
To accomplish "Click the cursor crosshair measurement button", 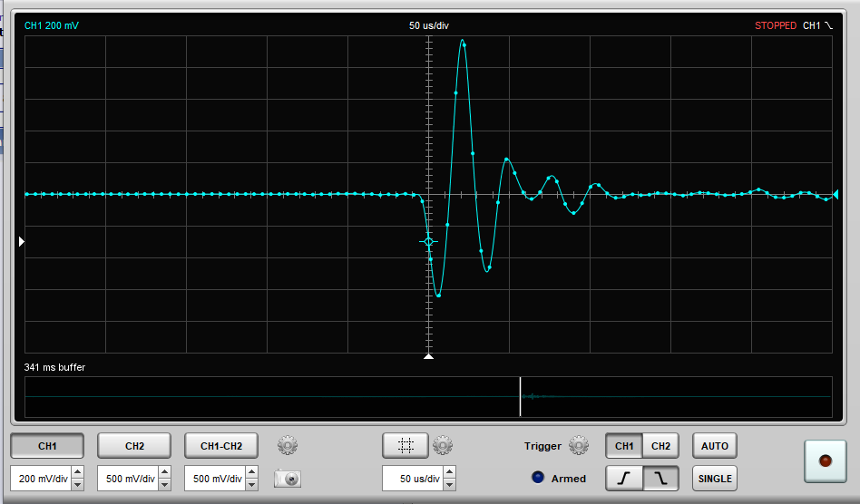I will (x=406, y=445).
